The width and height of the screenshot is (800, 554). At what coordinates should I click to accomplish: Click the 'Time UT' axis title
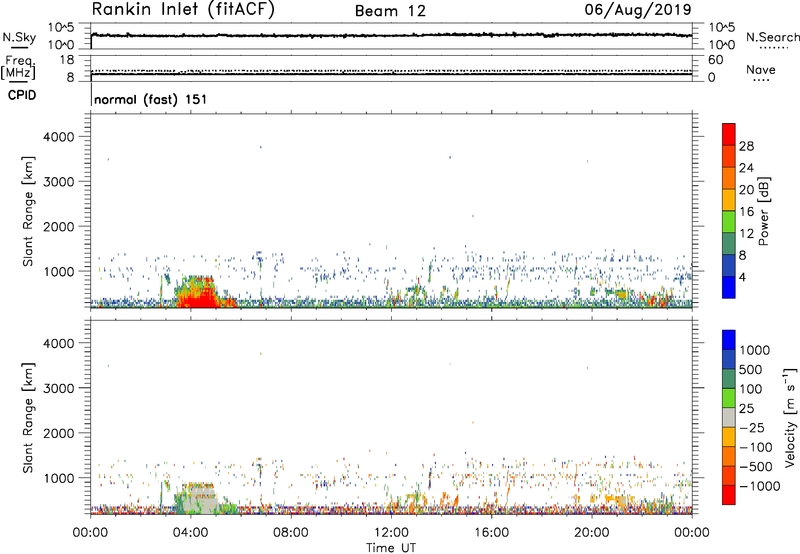391,548
